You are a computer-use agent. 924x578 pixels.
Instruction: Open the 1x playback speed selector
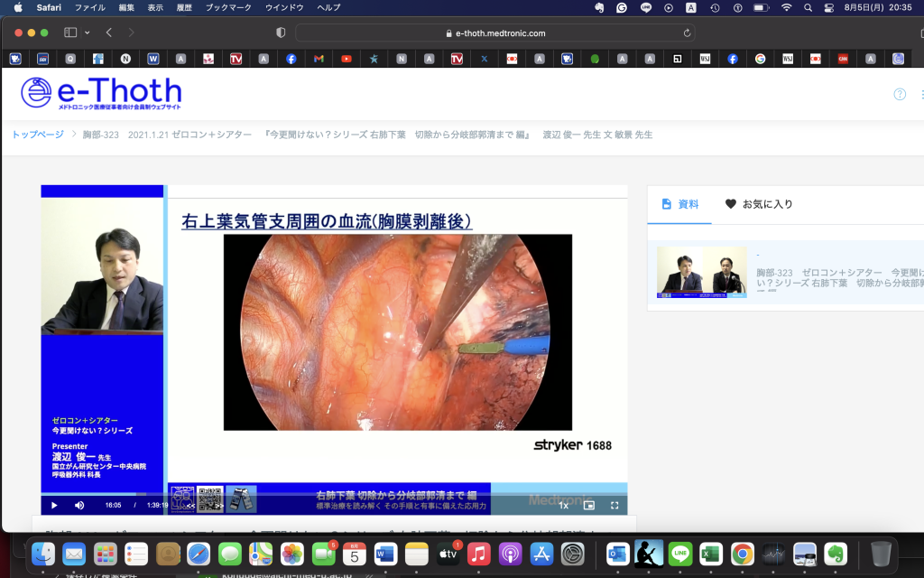pyautogui.click(x=564, y=505)
